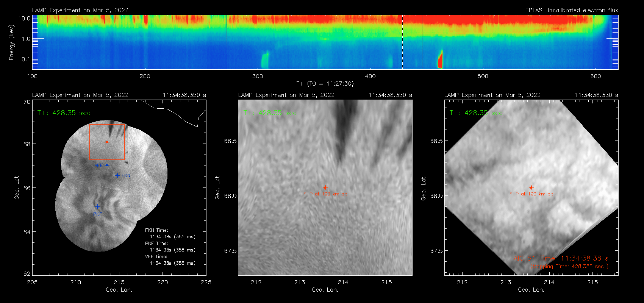
Task: Click the '500' tick on spectrogram time axis
Action: coord(483,76)
